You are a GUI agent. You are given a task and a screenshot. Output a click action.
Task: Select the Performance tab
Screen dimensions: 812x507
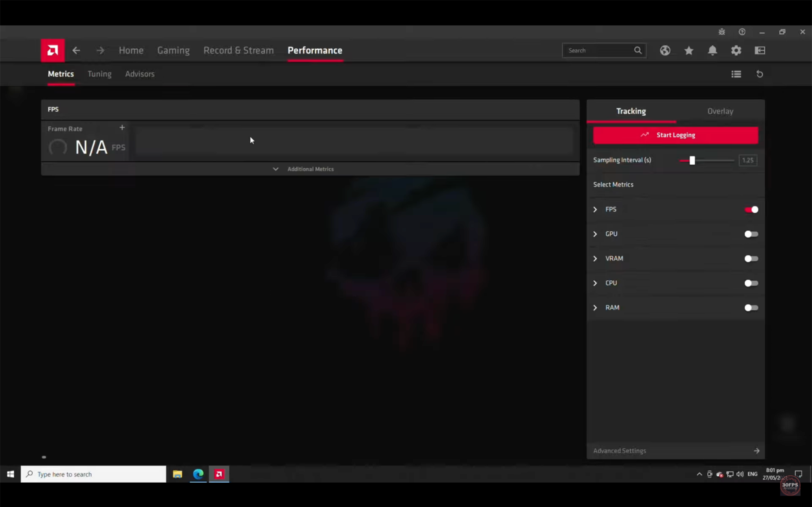pos(315,50)
